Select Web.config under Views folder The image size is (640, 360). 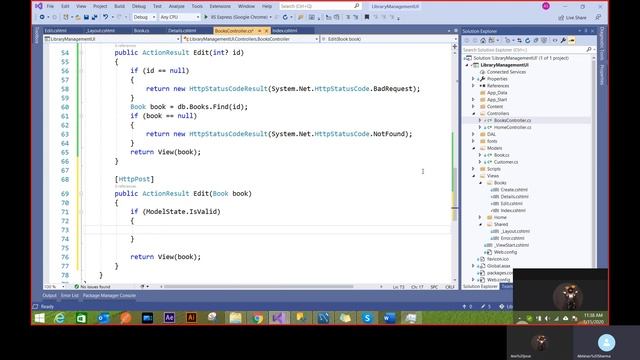click(x=505, y=252)
